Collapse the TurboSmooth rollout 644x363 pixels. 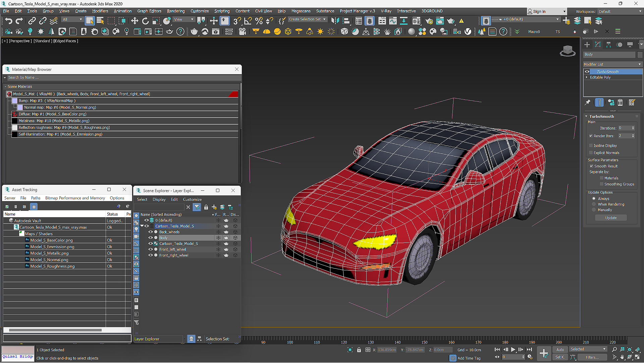[x=586, y=117]
